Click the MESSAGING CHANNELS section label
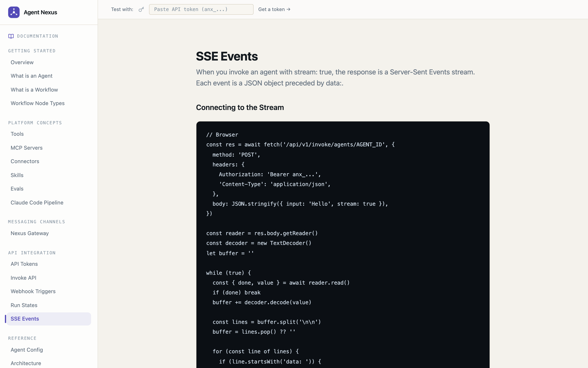Viewport: 588px width, 368px height. pos(37,222)
